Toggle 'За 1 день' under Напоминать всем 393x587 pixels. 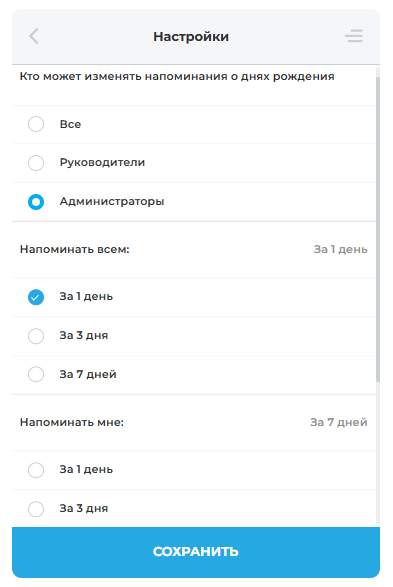pos(36,297)
